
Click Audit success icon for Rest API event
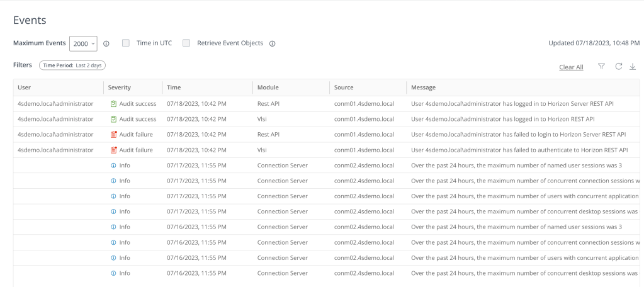pyautogui.click(x=114, y=103)
